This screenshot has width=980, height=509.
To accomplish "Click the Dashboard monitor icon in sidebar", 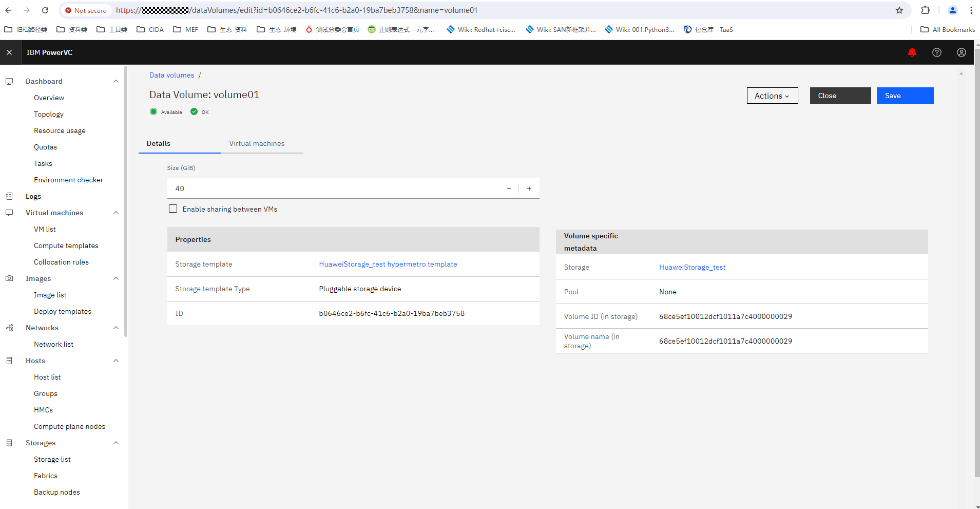I will tap(9, 81).
